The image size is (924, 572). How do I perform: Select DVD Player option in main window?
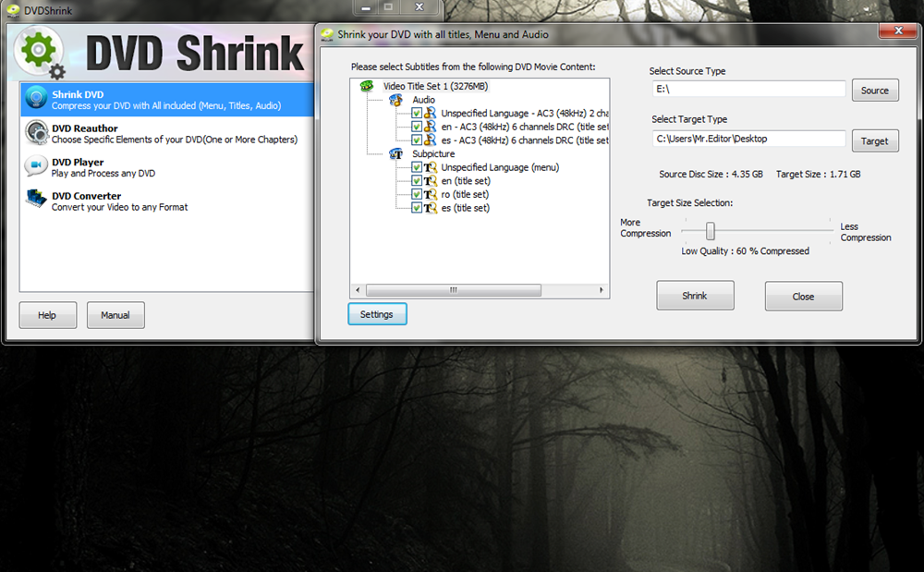click(167, 166)
